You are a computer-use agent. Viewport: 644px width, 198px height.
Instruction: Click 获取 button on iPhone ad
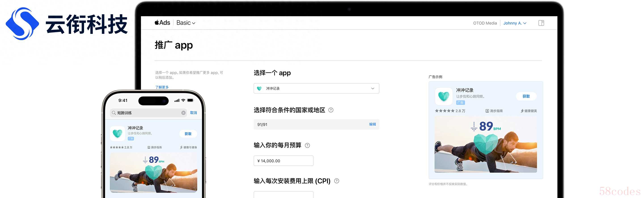point(188,134)
